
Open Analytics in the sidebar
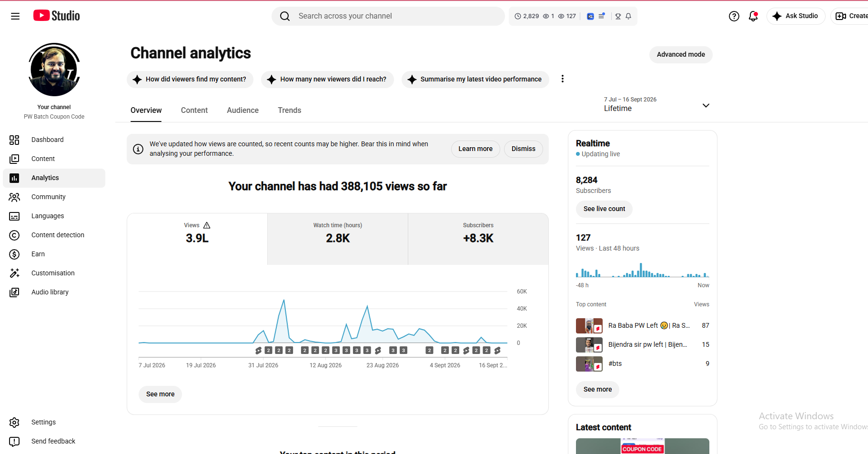pos(54,178)
